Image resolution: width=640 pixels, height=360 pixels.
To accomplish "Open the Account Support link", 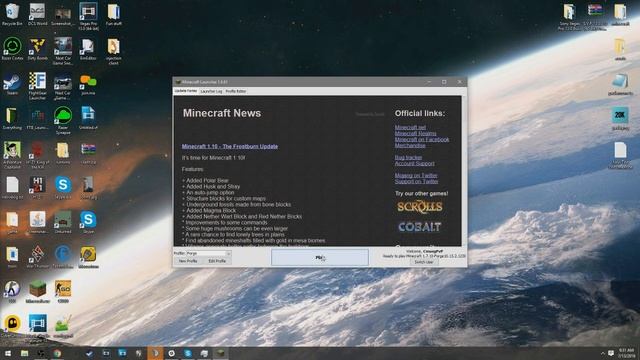I will pyautogui.click(x=414, y=164).
